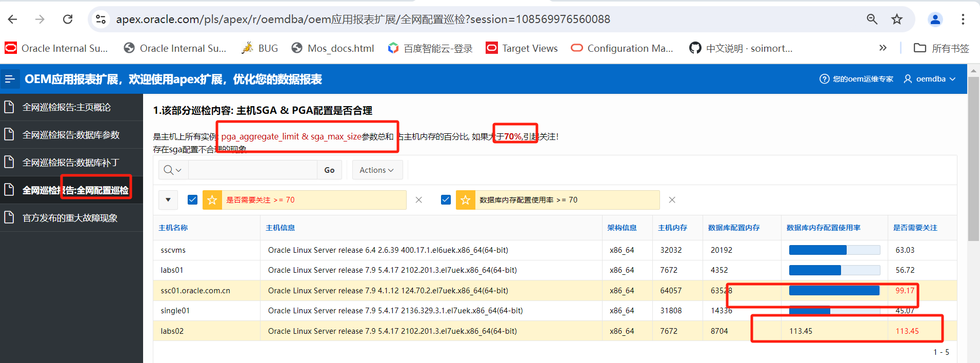
Task: Open 全网巡检报告:数据库补丁 menu item
Action: [71, 163]
